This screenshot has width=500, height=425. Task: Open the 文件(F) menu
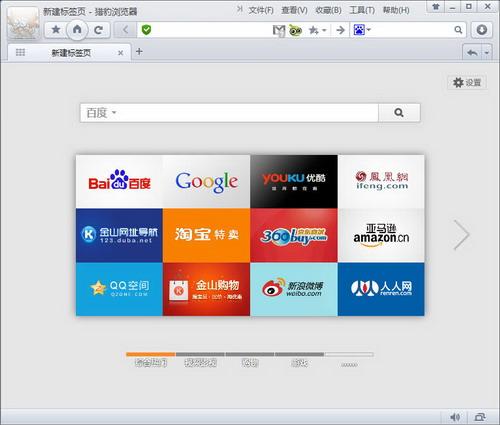point(261,10)
